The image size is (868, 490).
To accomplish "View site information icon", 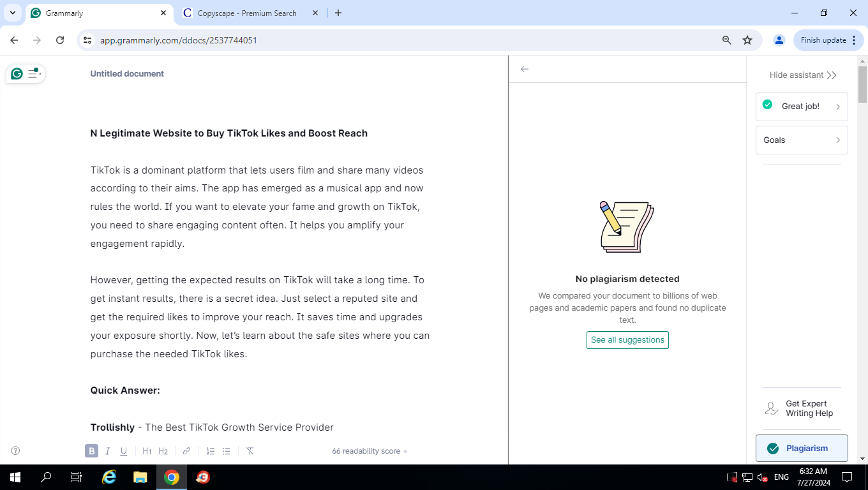I will coord(87,40).
